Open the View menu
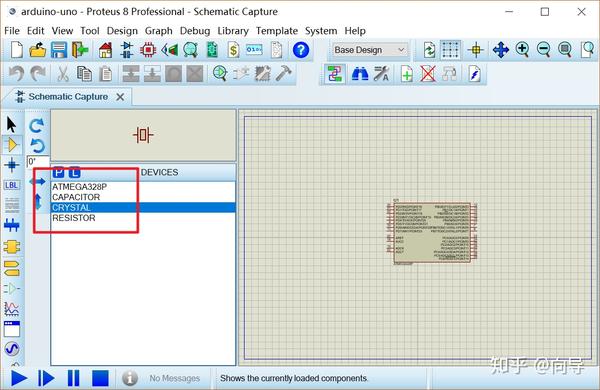The image size is (600, 390). [x=62, y=31]
